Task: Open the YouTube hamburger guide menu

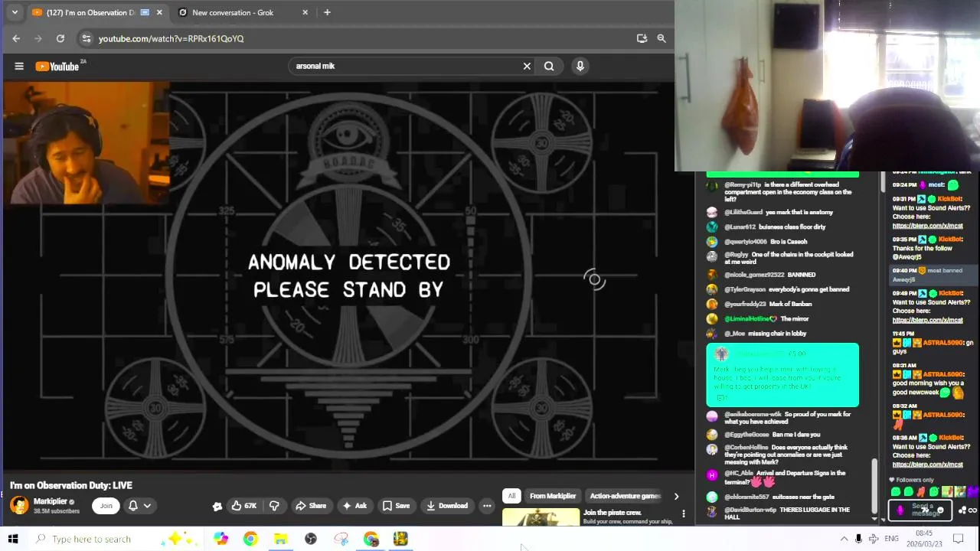Action: 19,66
